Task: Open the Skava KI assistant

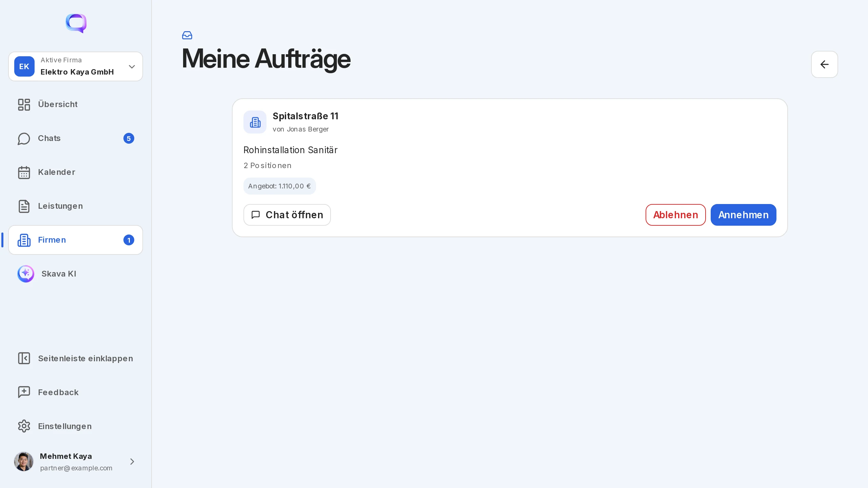Action: 76,274
